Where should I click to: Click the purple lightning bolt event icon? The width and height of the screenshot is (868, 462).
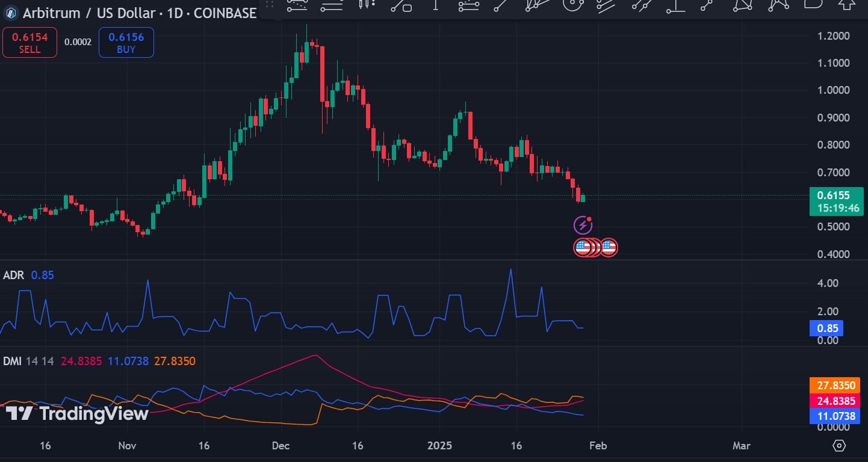[x=583, y=226]
